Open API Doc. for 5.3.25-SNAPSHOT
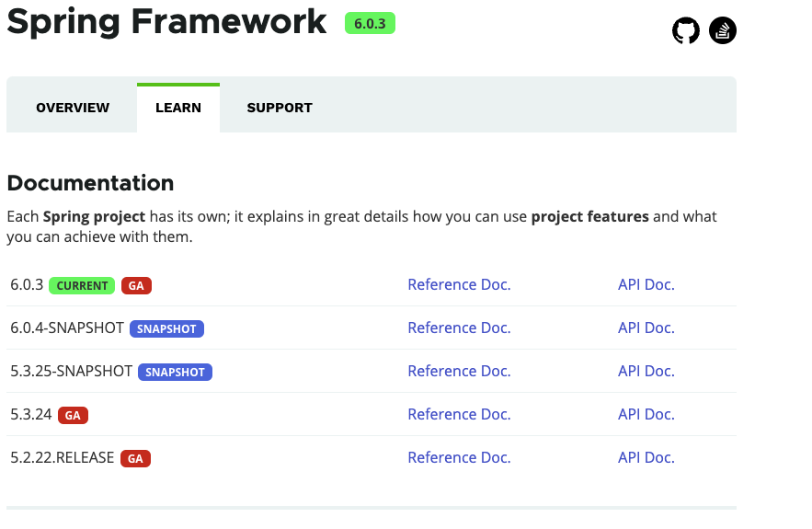 click(x=646, y=371)
